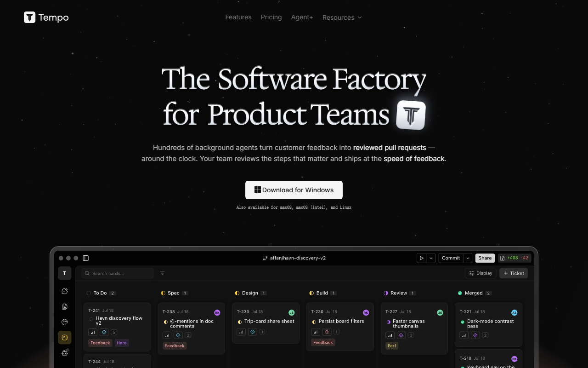
Task: Open the documents sidebar icon
Action: [x=64, y=307]
